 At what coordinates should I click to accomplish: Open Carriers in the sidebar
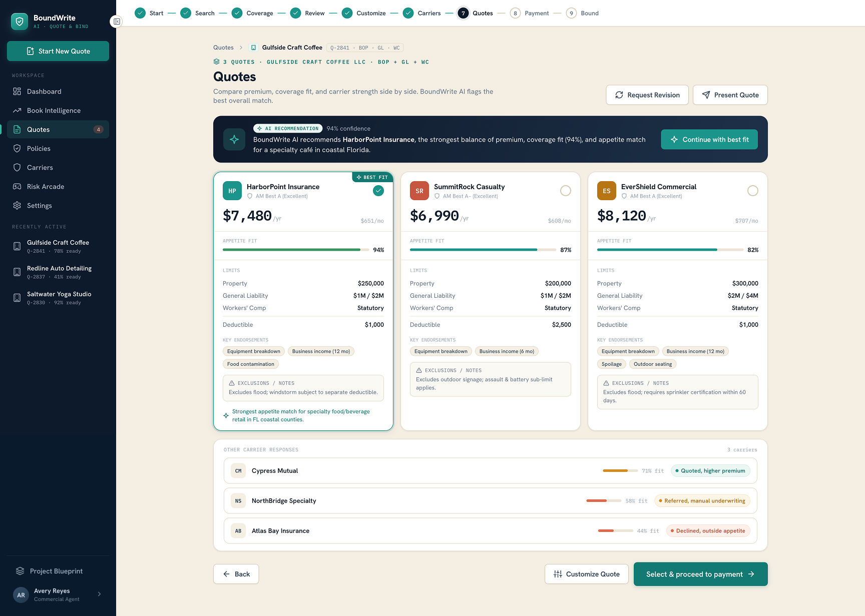tap(58, 168)
